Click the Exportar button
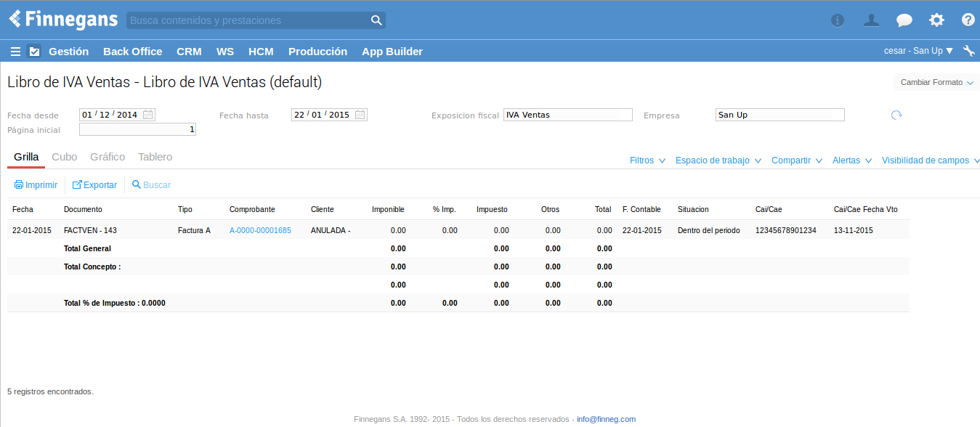Screen dimensions: 980x427 coord(94,185)
